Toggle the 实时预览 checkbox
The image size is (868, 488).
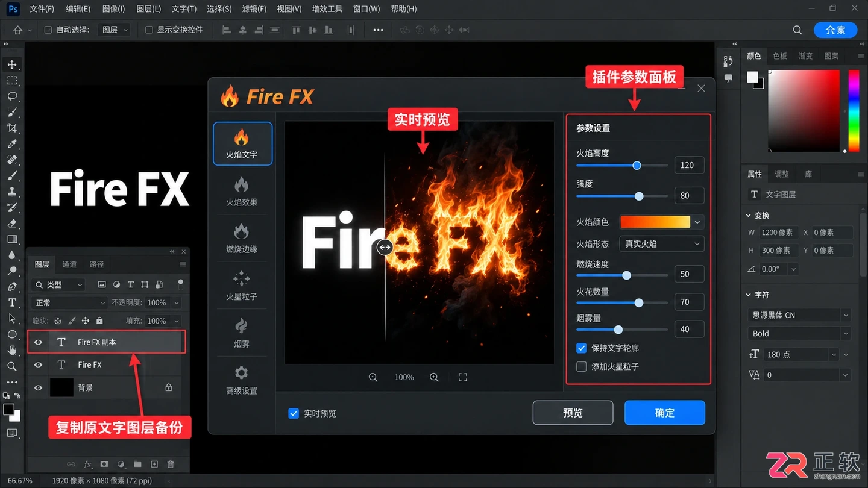[x=294, y=413]
